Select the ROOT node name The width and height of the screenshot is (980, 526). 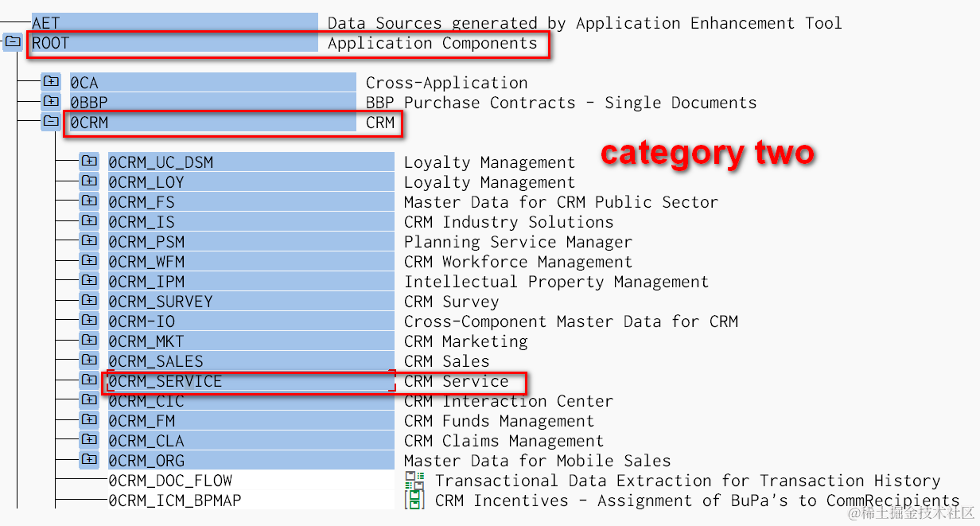[51, 43]
